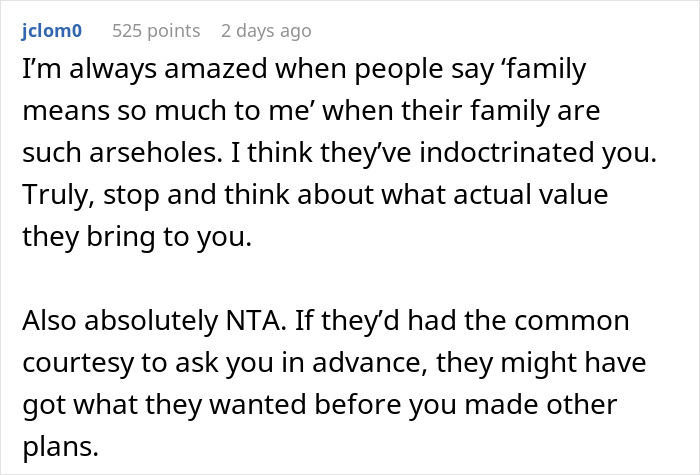
Task: Click the first line starting 'I'm always amazed'
Action: coord(304,70)
